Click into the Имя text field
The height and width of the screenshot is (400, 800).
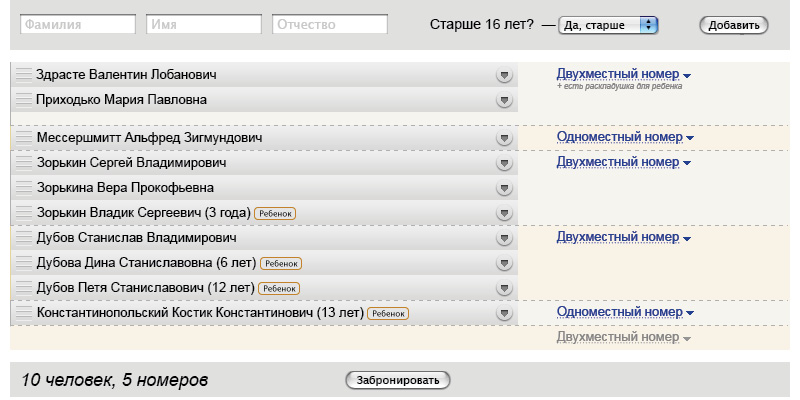[204, 25]
